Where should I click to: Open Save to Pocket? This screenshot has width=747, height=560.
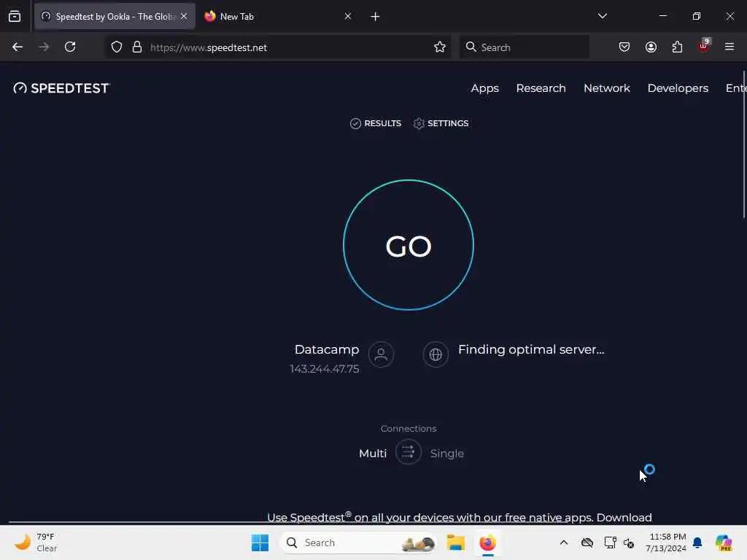coord(624,47)
